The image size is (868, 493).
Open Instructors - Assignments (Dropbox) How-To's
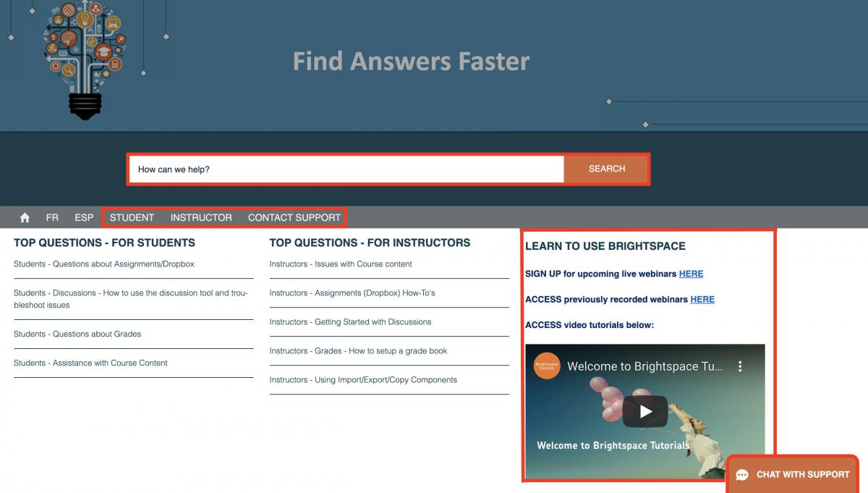tap(352, 293)
